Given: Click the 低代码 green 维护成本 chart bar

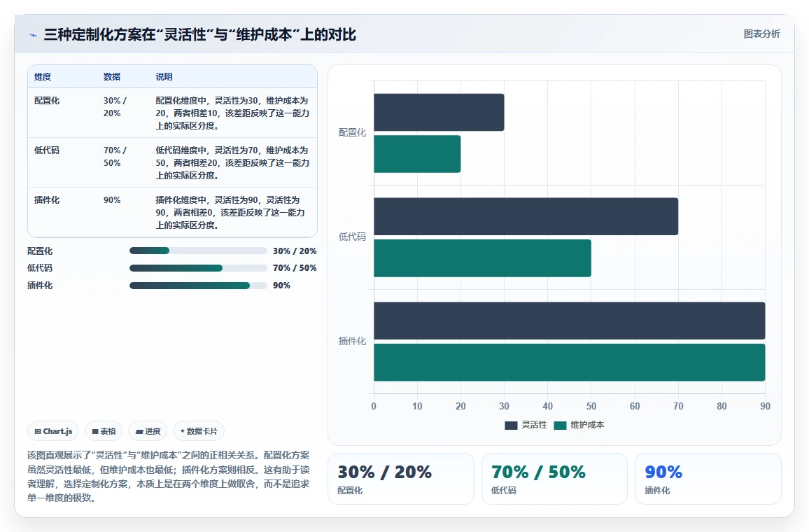Looking at the screenshot, I should point(482,258).
